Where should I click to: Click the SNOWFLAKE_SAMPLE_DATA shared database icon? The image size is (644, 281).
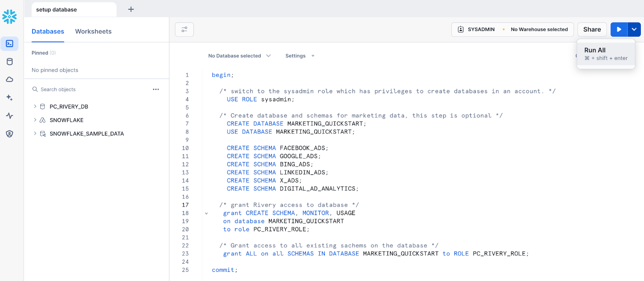click(43, 134)
